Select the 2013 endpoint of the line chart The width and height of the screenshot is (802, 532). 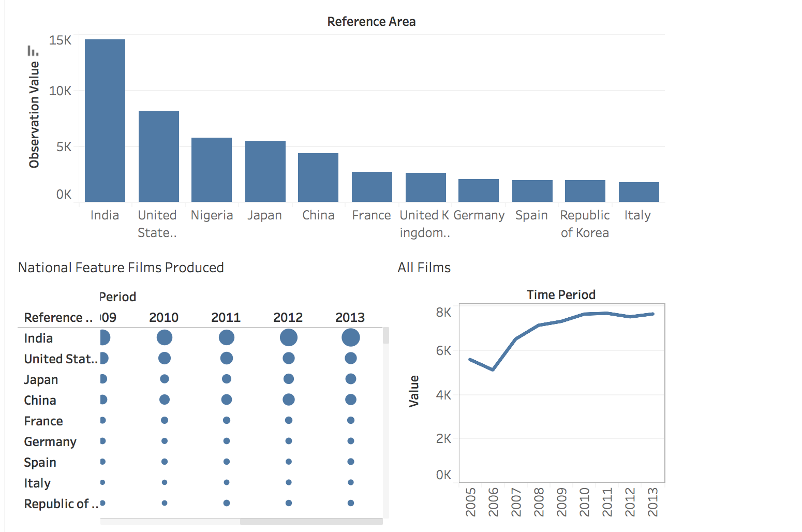click(653, 314)
